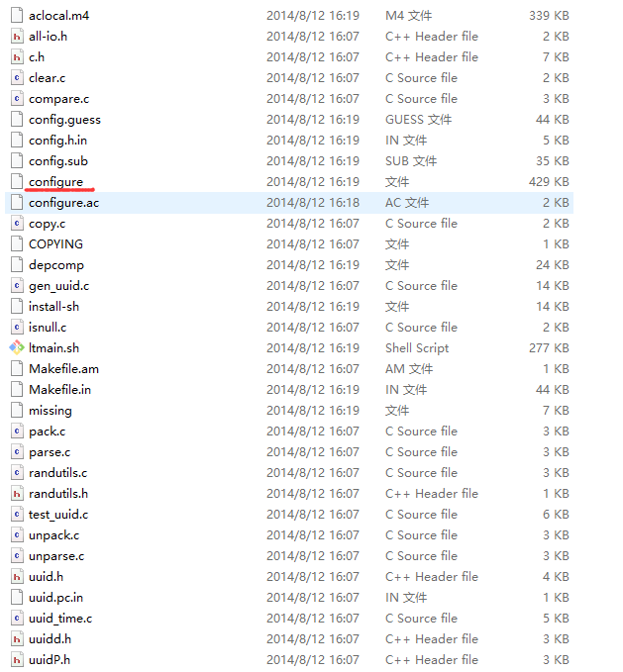The image size is (623, 672).
Task: Select the config.guess file icon
Action: pyautogui.click(x=17, y=120)
